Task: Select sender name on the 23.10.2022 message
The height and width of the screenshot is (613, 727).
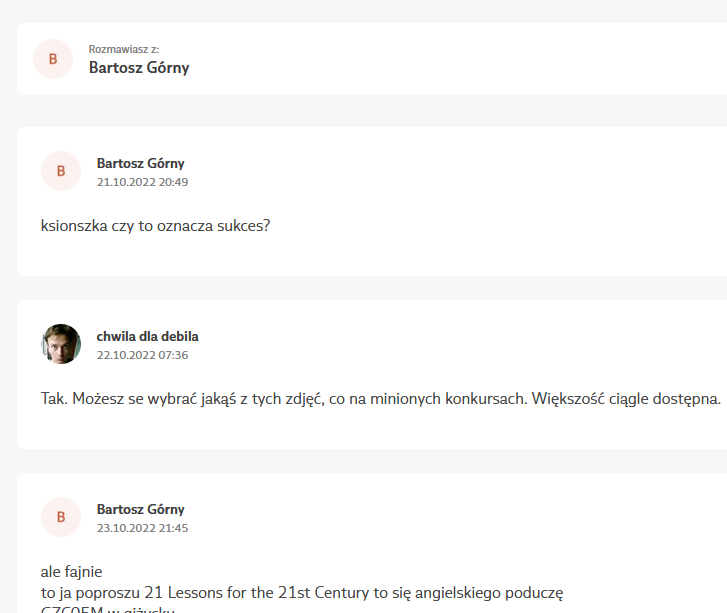Action: point(140,509)
